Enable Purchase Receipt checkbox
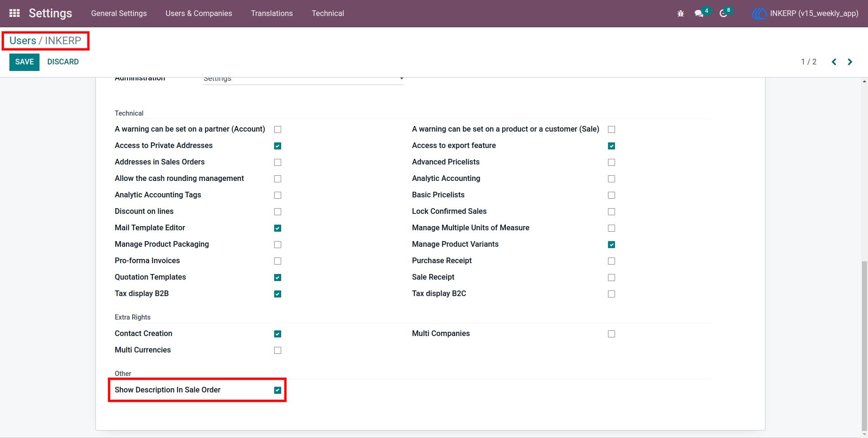The height and width of the screenshot is (438, 868). pos(611,261)
